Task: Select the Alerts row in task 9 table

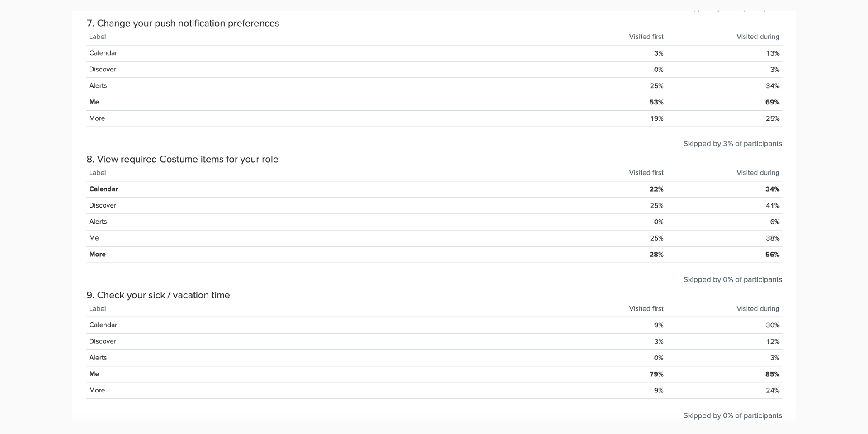Action: pyautogui.click(x=434, y=358)
